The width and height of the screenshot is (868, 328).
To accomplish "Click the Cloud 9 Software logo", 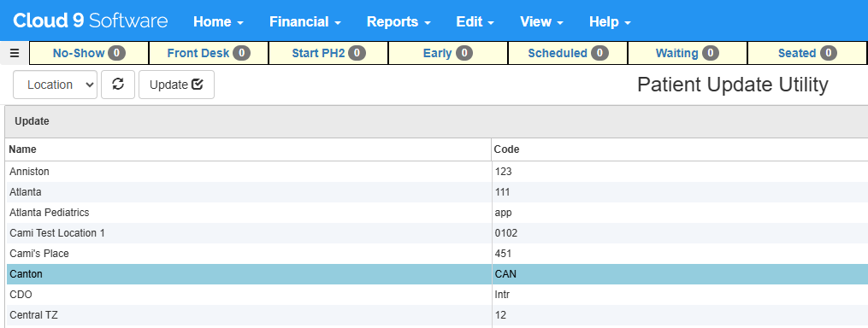I will [91, 21].
